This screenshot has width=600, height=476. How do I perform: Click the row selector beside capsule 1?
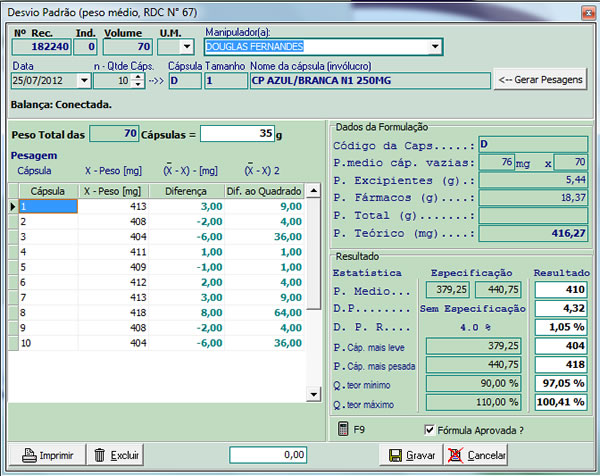(13, 206)
